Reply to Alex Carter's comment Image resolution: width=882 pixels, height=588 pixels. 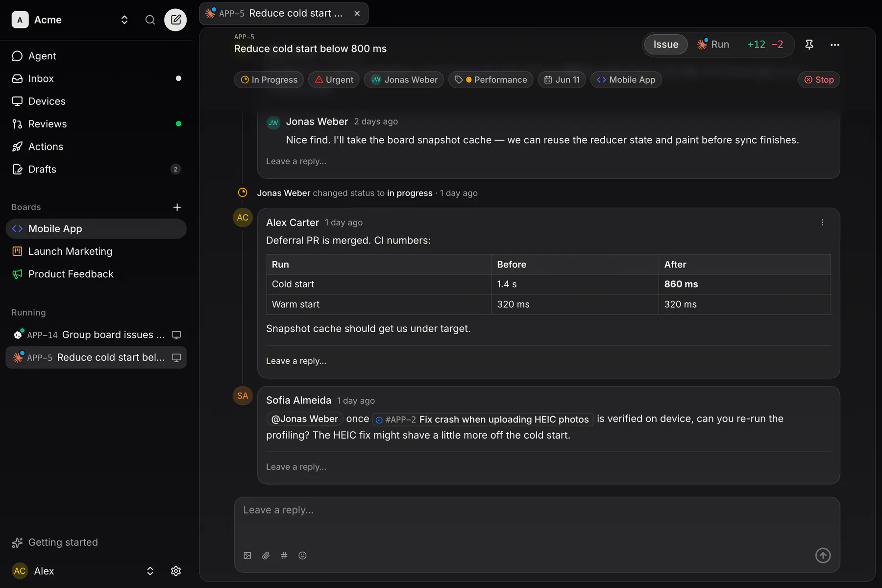point(296,361)
